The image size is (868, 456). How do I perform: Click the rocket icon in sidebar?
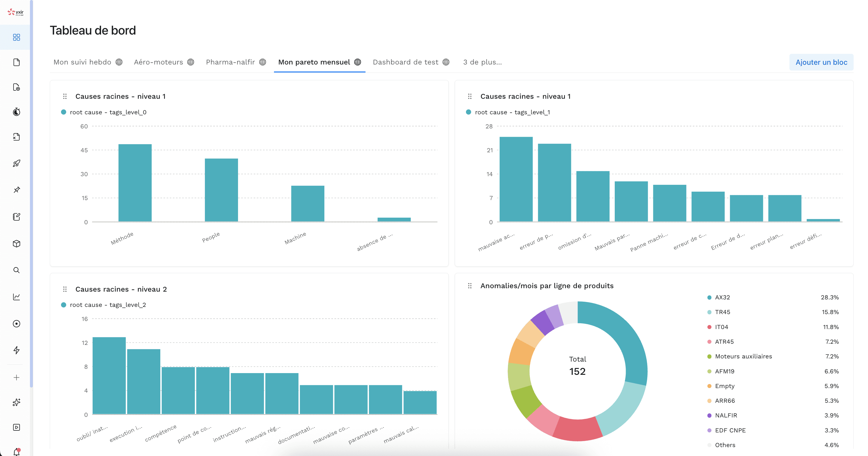tap(16, 164)
